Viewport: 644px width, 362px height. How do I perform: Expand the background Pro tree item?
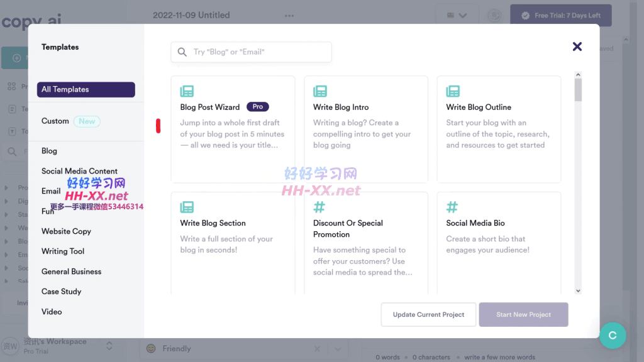click(x=6, y=188)
